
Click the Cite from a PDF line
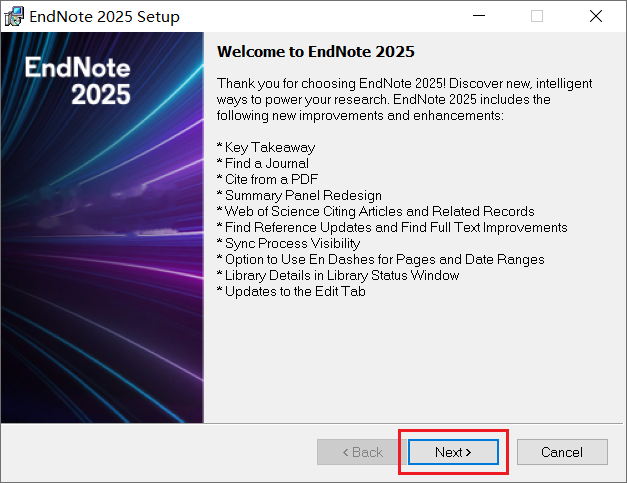(x=267, y=179)
